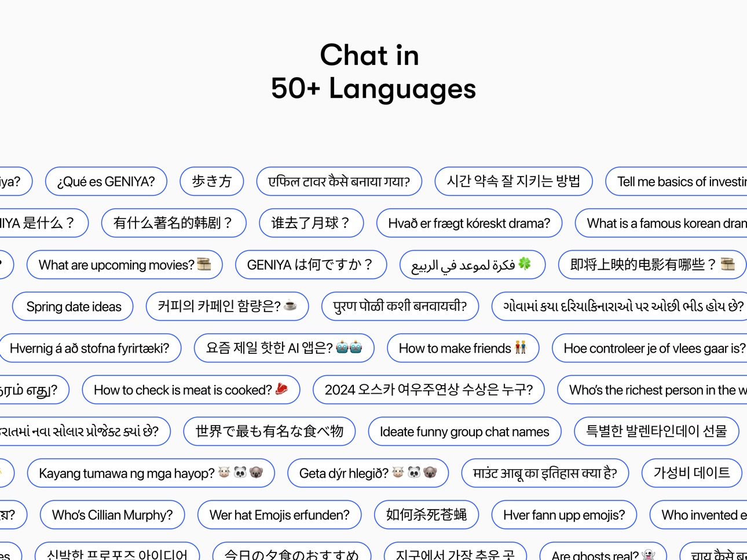Choose the 'माउंट आबू का इतिहास क्या है?' chip
The width and height of the screenshot is (747, 560).
(x=545, y=473)
